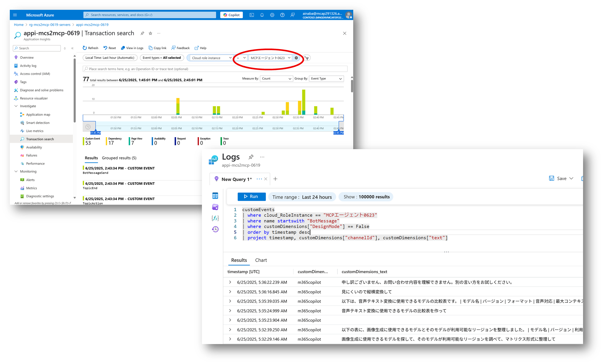Click Refresh in Transaction search toolbar

tap(91, 48)
